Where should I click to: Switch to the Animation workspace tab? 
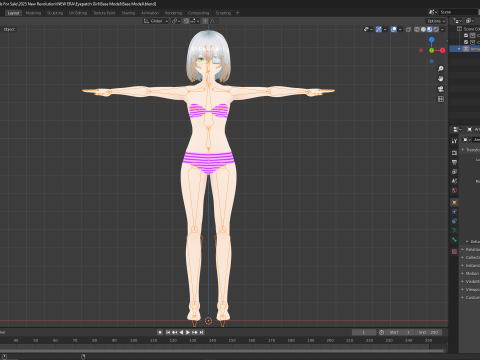pyautogui.click(x=150, y=13)
